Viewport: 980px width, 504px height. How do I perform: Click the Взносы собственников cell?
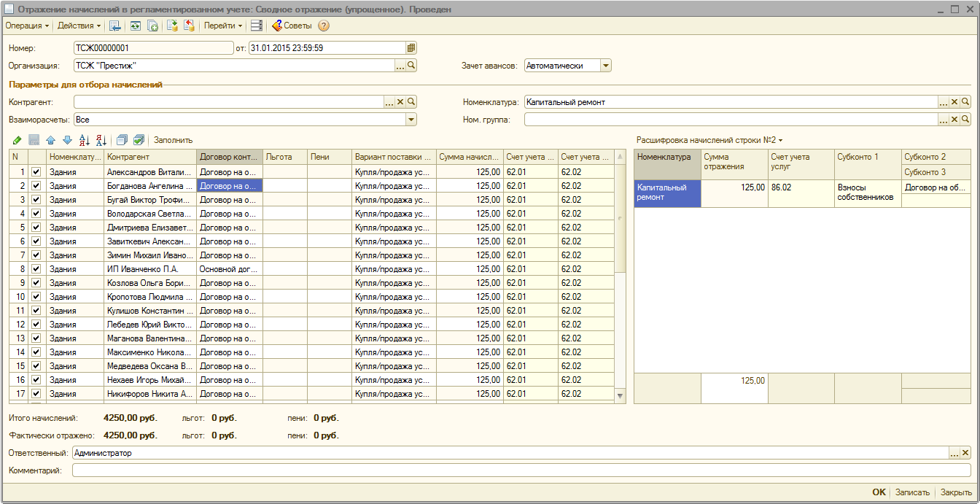(x=868, y=193)
